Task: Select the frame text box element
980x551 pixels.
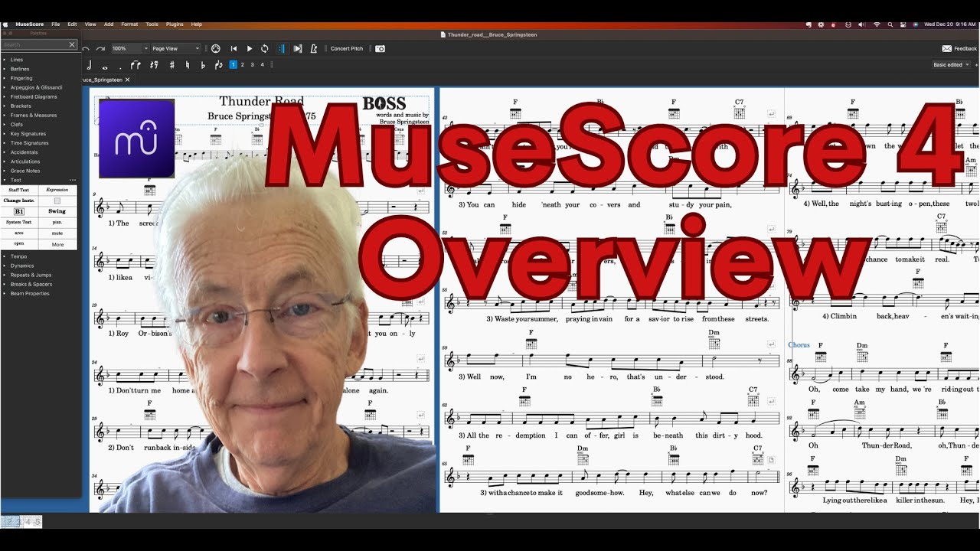Action: tap(57, 201)
